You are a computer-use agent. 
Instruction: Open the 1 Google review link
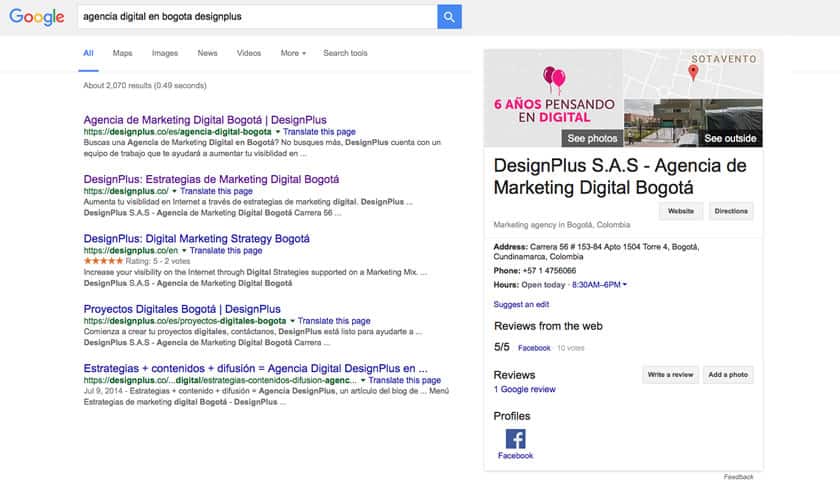point(524,389)
